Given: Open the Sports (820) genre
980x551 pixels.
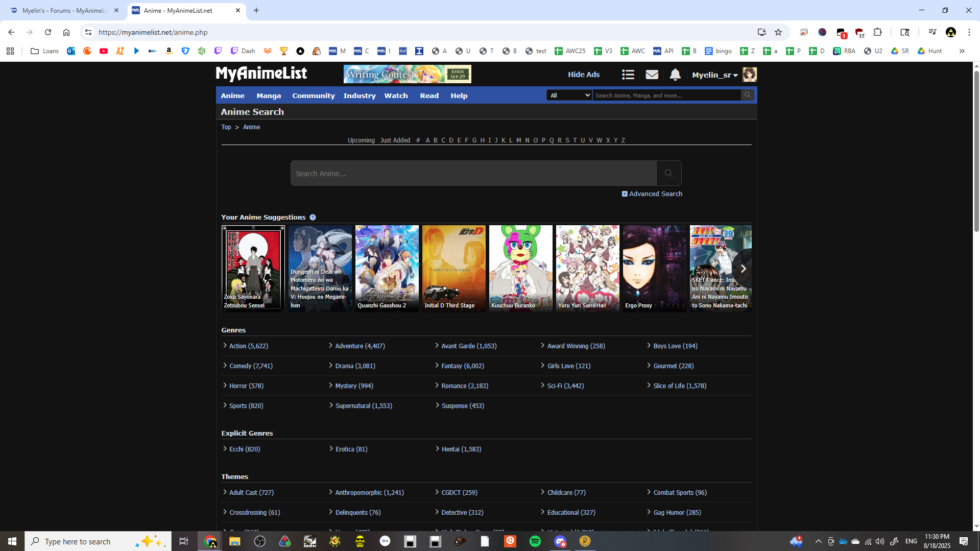Looking at the screenshot, I should point(246,406).
